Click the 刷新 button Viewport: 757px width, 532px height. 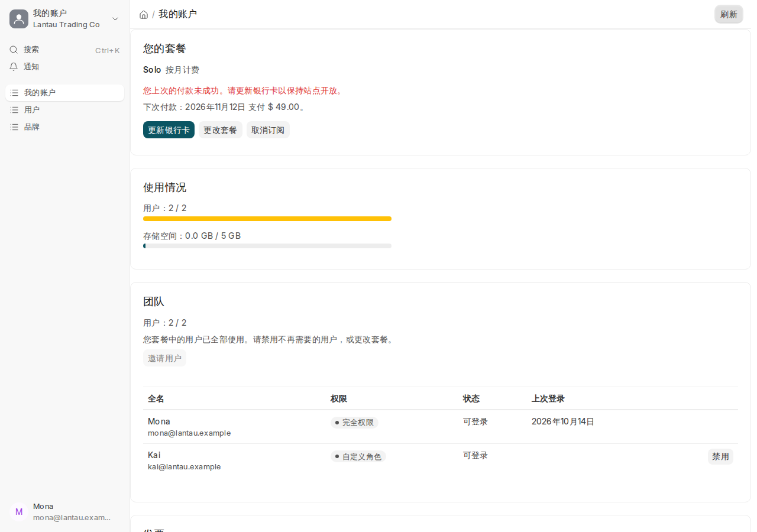729,14
